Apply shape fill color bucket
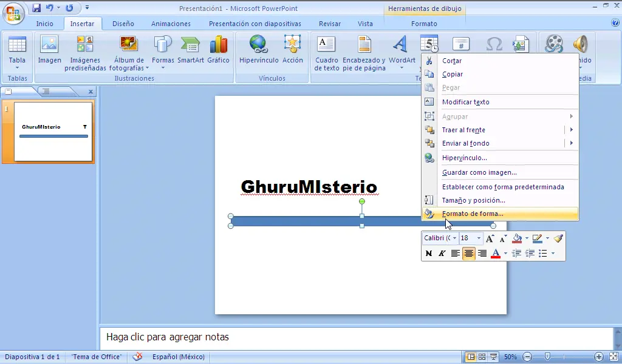 pyautogui.click(x=517, y=238)
